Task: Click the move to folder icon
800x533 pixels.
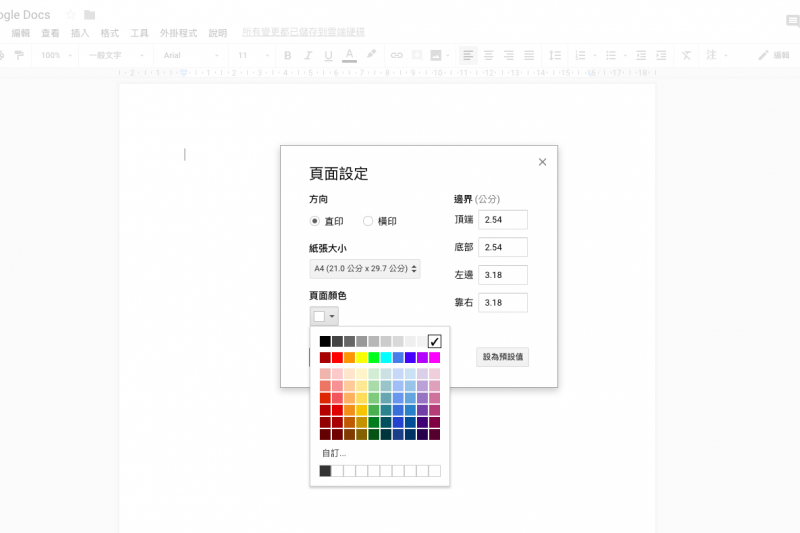Action: click(90, 15)
